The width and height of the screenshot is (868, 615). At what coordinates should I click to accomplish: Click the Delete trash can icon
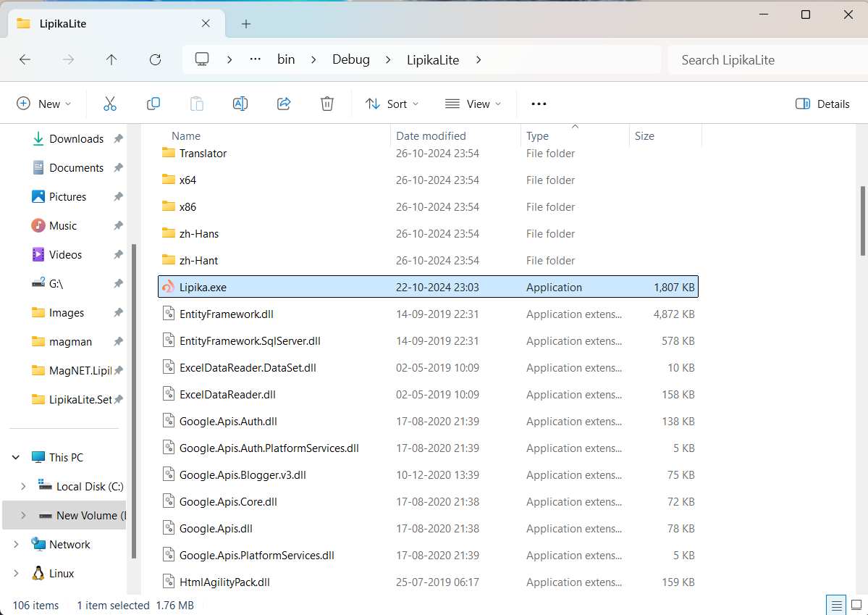click(x=327, y=104)
